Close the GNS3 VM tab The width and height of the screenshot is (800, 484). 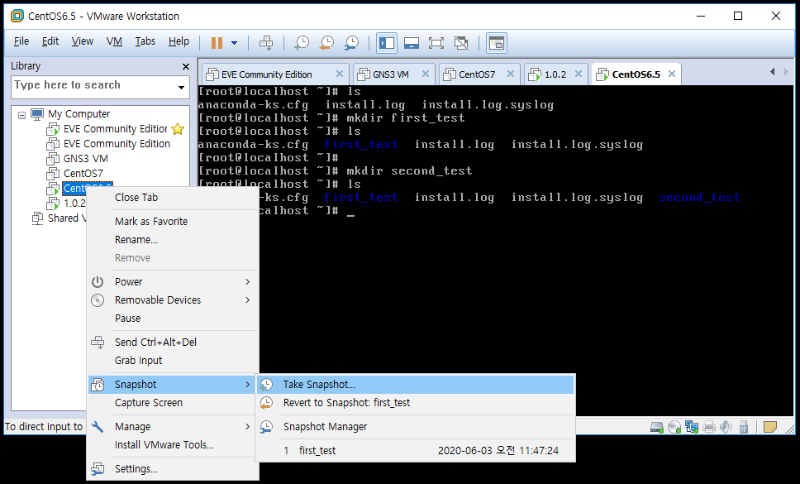coord(425,74)
